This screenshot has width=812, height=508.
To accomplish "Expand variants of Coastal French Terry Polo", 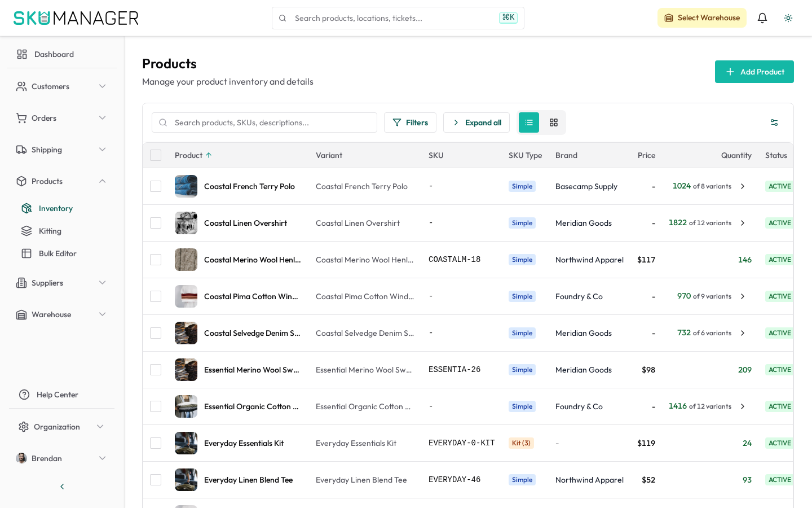I will coord(743,186).
